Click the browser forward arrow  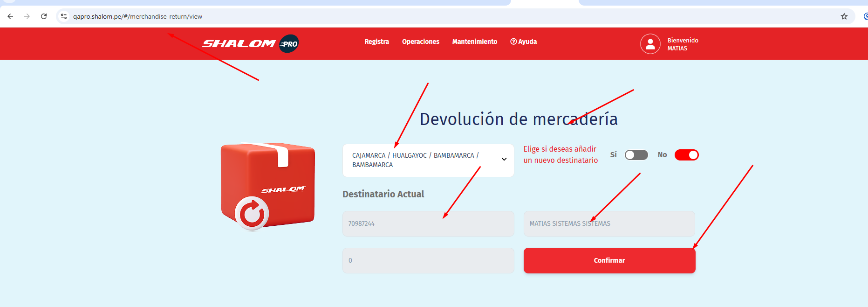click(27, 16)
